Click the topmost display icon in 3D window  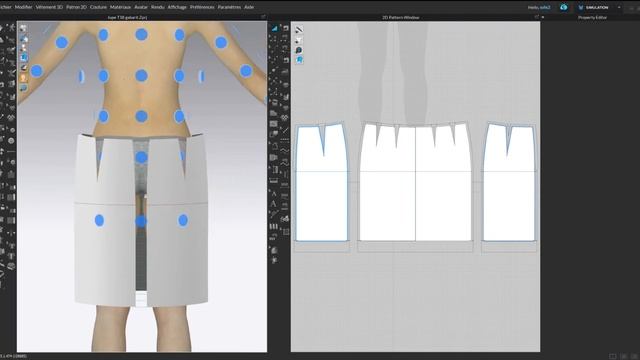[23, 29]
